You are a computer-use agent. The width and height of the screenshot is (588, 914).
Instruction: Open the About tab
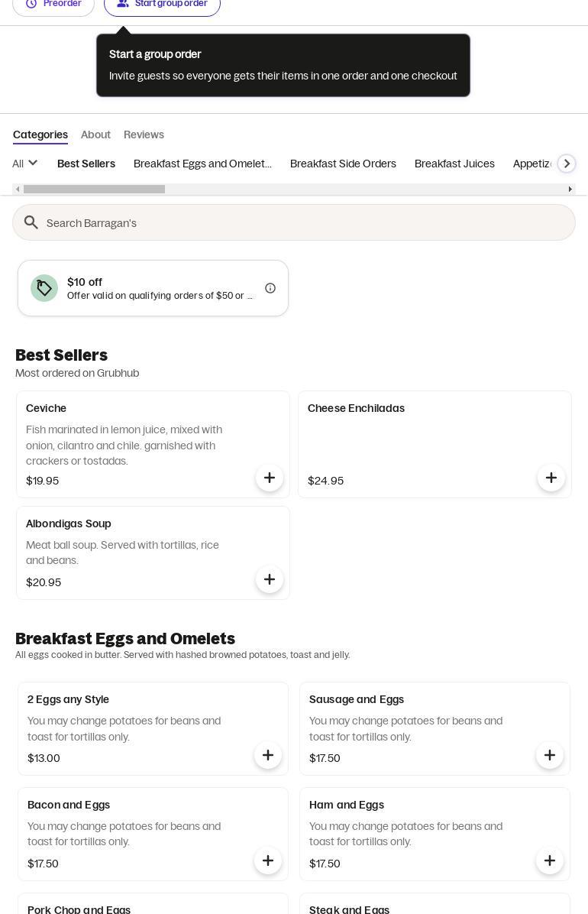pos(95,135)
